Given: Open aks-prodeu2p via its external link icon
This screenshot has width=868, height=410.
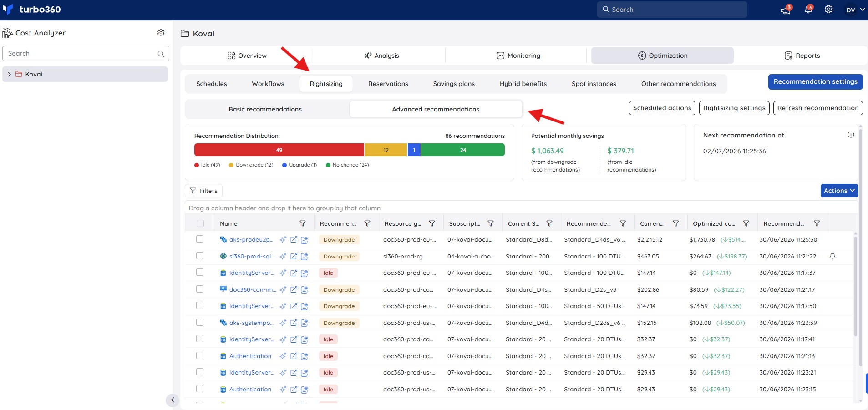Looking at the screenshot, I should (x=294, y=239).
